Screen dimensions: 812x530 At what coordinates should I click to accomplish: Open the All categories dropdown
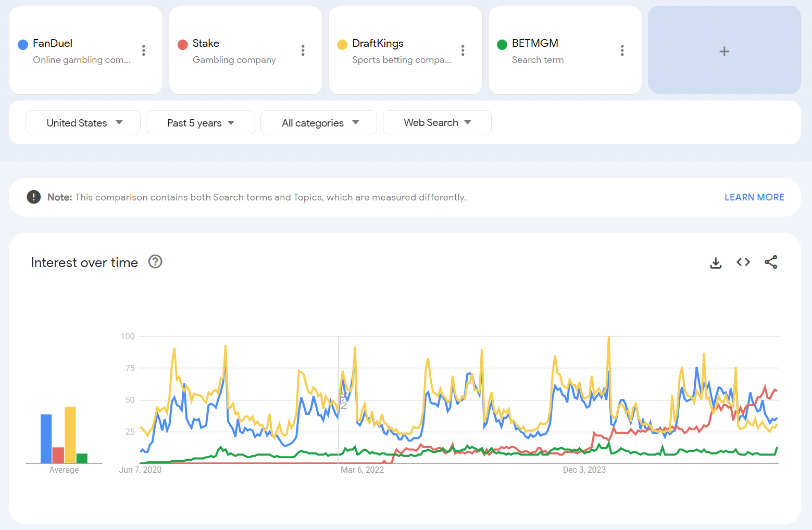(319, 122)
